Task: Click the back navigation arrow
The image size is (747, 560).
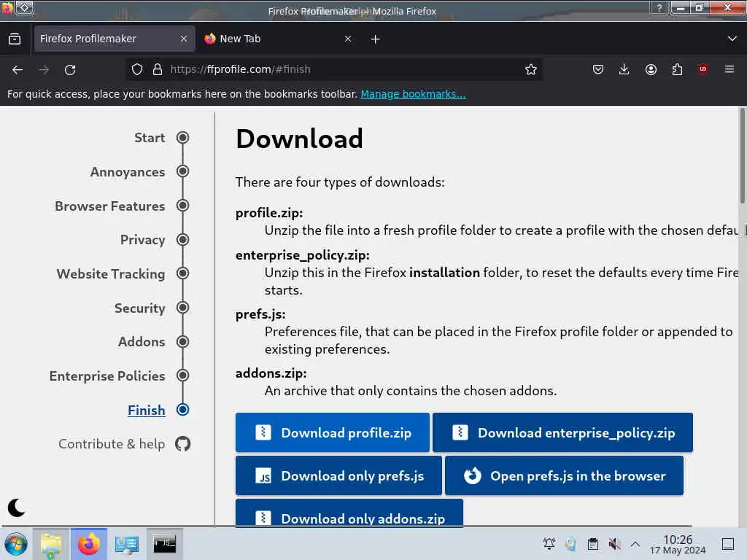Action: [18, 70]
